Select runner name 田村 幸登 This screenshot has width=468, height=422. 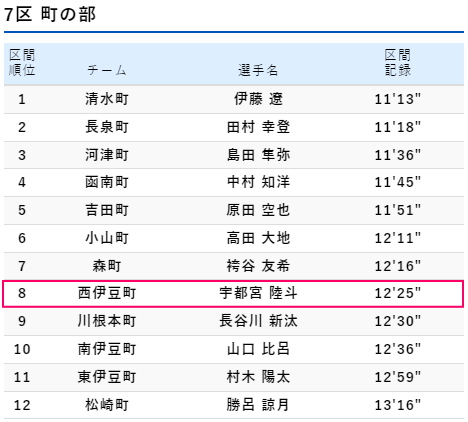click(258, 127)
